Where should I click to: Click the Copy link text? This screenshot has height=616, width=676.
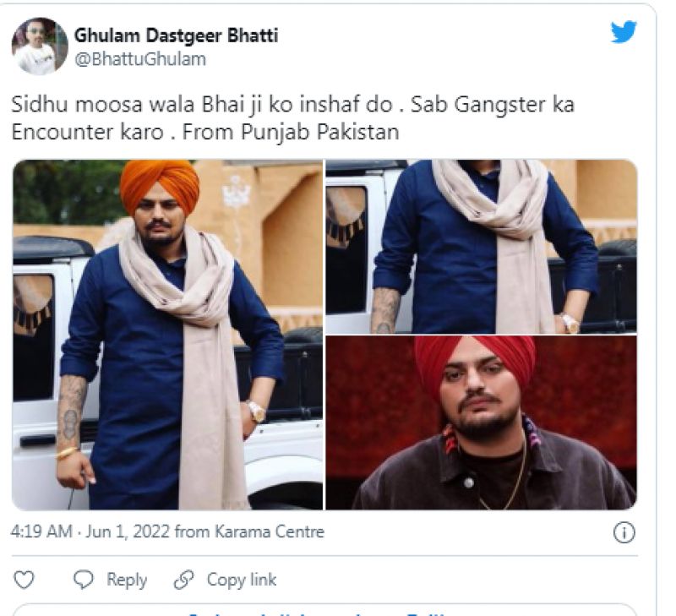click(x=242, y=580)
